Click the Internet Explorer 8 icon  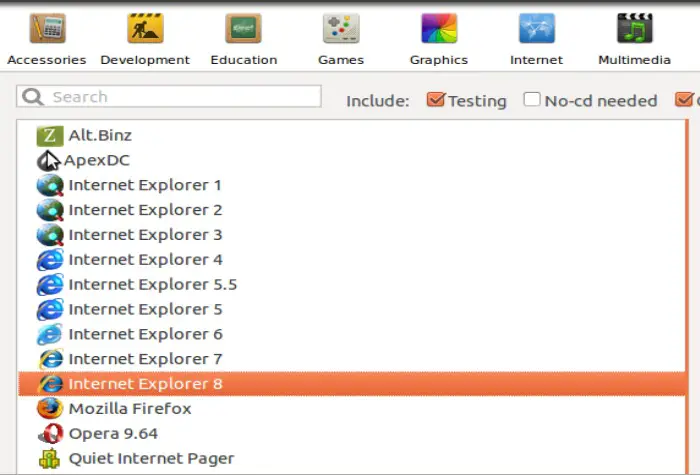click(x=50, y=384)
